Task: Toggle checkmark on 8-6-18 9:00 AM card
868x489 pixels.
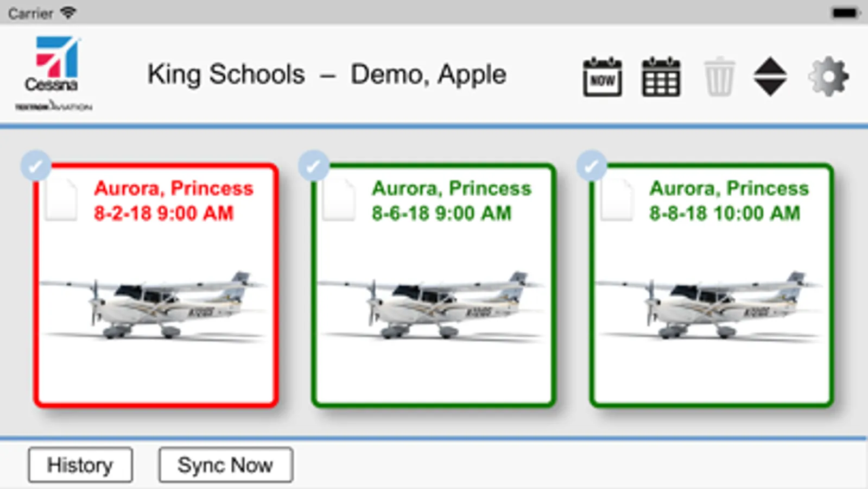Action: pyautogui.click(x=314, y=166)
